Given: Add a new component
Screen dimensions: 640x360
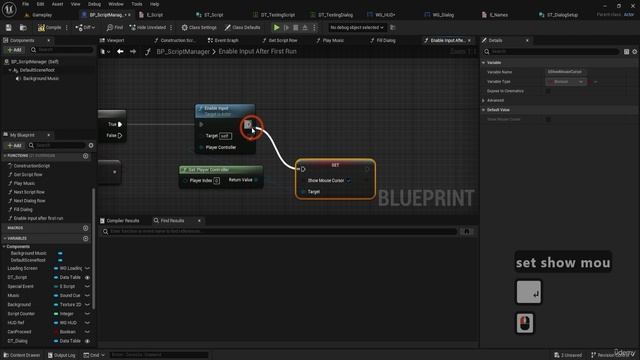Looking at the screenshot, I should pyautogui.click(x=14, y=50).
